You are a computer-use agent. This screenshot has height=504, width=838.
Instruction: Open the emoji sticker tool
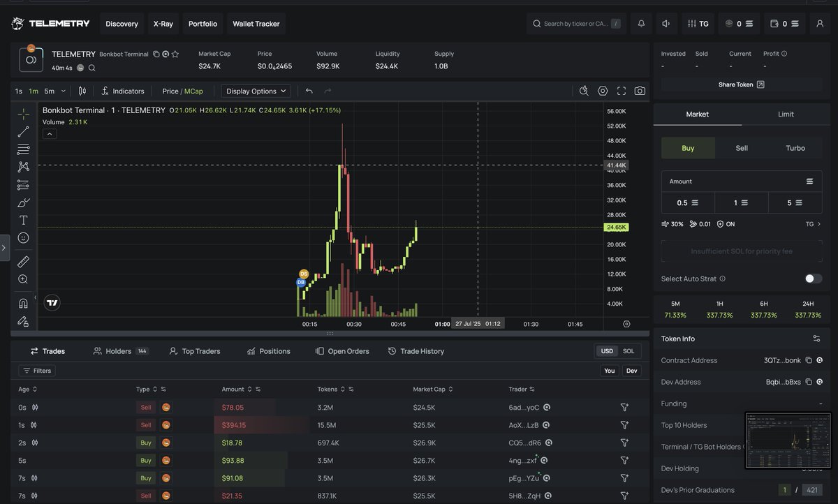pyautogui.click(x=23, y=238)
